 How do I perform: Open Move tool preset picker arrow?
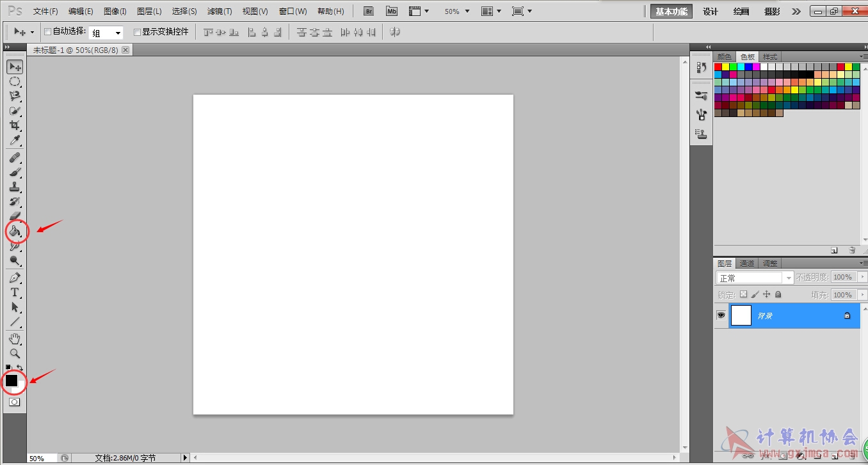(x=32, y=31)
